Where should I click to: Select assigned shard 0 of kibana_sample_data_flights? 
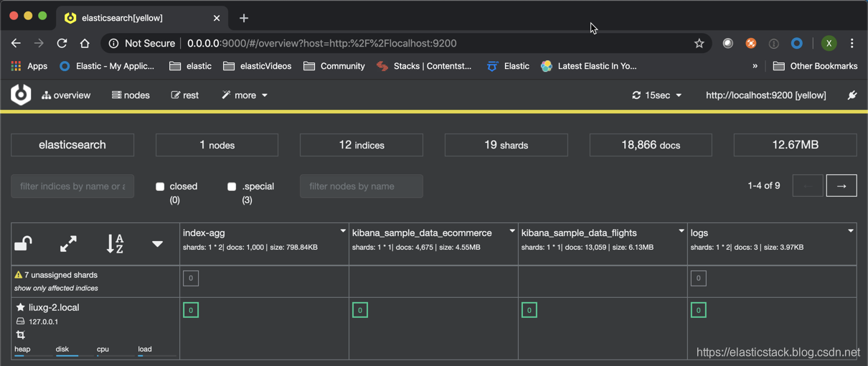point(529,310)
